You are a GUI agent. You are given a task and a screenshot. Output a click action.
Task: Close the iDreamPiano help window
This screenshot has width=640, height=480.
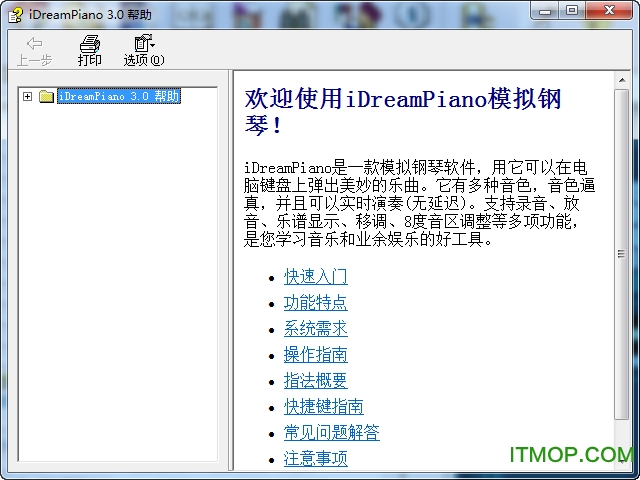coord(609,11)
